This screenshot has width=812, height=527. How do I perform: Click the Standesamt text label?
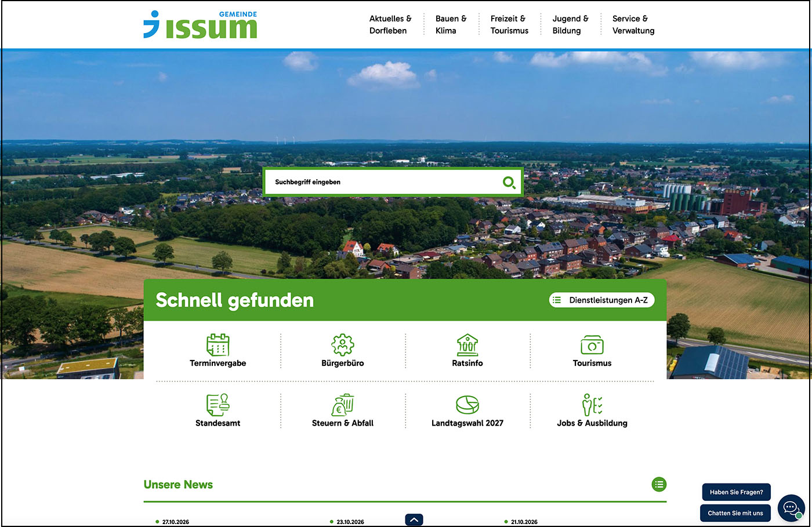[x=218, y=423]
